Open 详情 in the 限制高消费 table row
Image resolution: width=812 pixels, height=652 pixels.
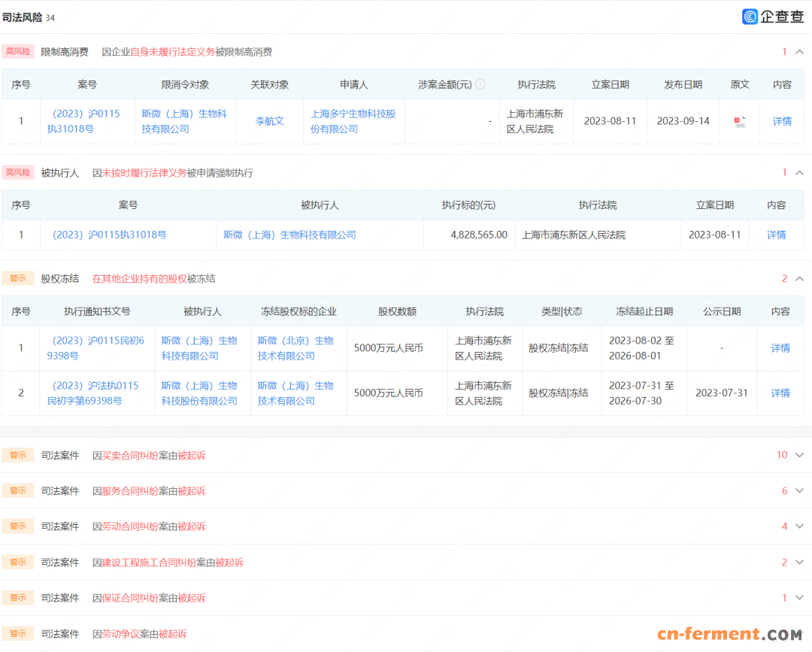[x=782, y=121]
